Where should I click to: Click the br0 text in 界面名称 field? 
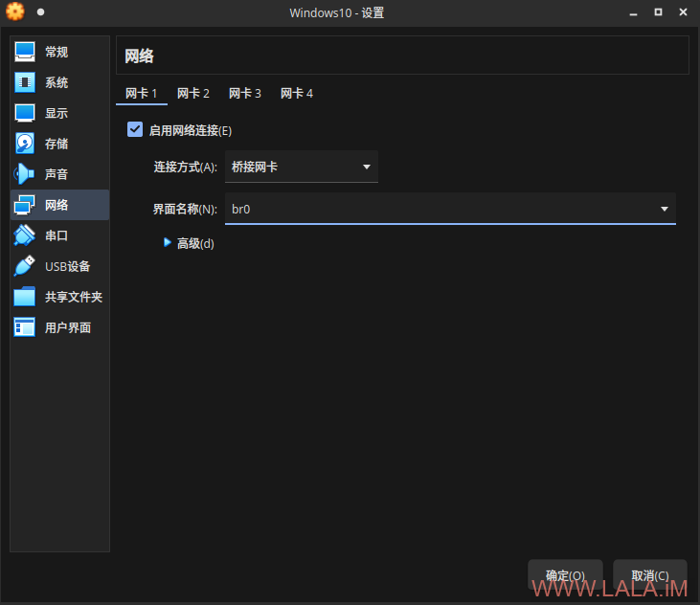(241, 210)
